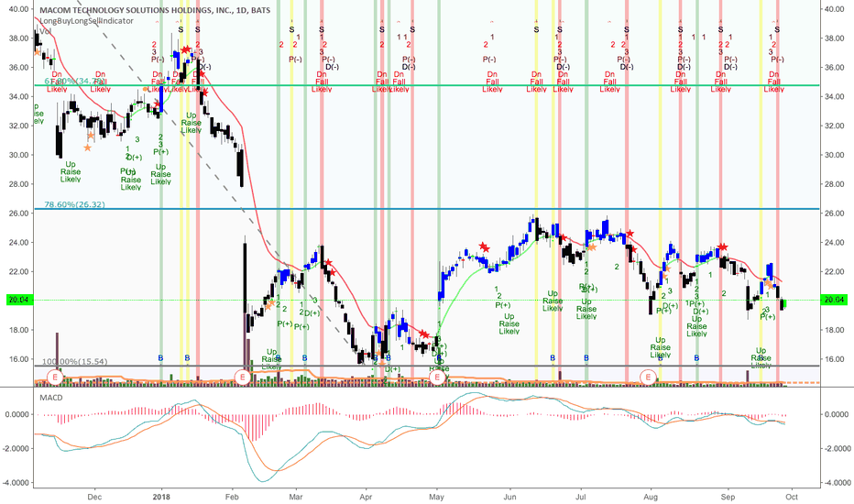Select the 61.80%(34.78) Fibonacci level label
854x504 pixels.
click(74, 81)
